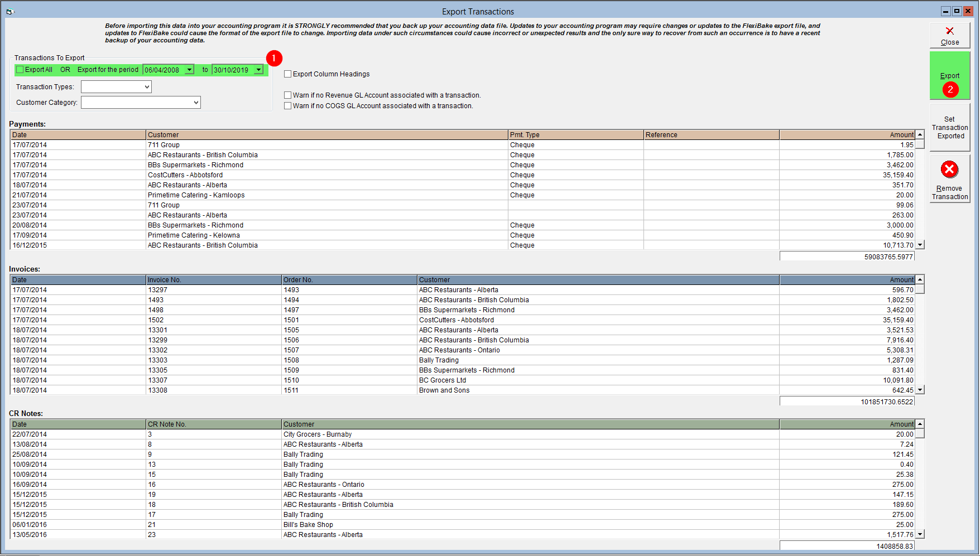
Task: Click the Remove Transaction red circle icon
Action: tap(949, 169)
